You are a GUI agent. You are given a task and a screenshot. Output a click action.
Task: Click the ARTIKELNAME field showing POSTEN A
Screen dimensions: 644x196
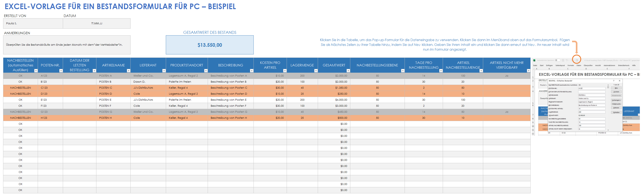click(592, 95)
